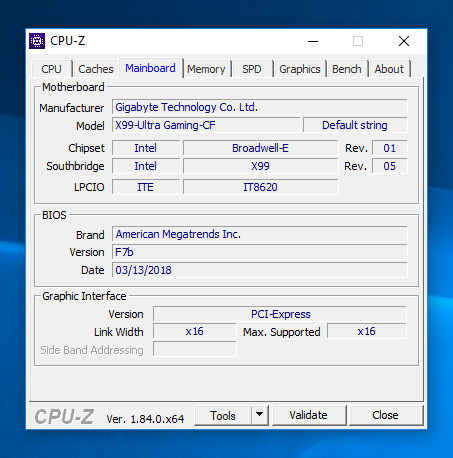This screenshot has height=458, width=453.
Task: Click the BIOS version F7b field
Action: [x=259, y=252]
